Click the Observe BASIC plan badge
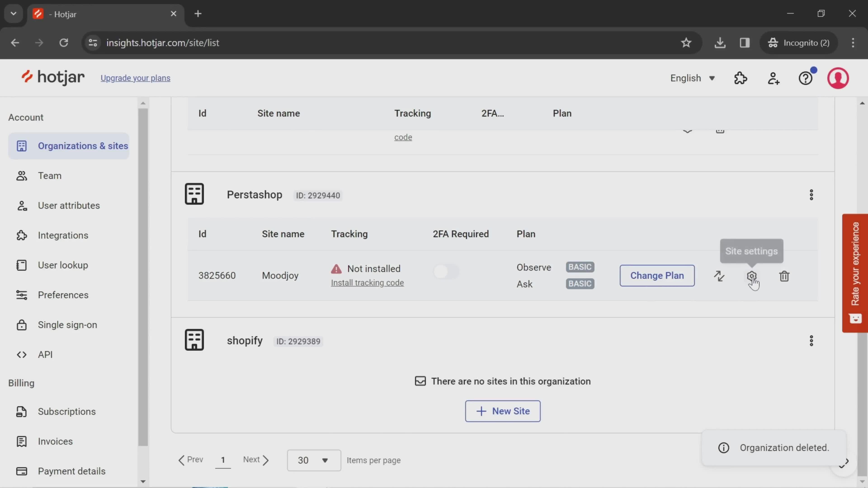 (580, 267)
